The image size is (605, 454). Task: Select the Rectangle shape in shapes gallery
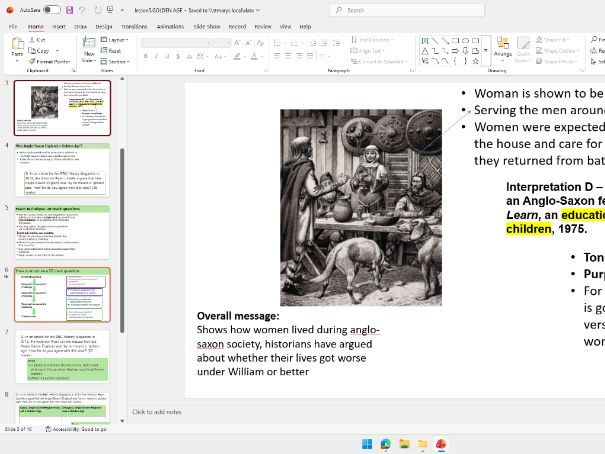pyautogui.click(x=455, y=41)
